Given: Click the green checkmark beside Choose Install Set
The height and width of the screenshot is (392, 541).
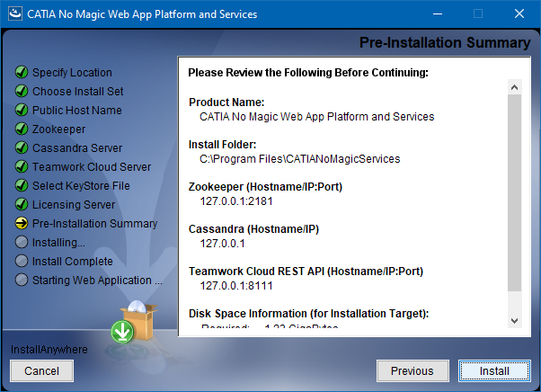Looking at the screenshot, I should click(x=22, y=92).
